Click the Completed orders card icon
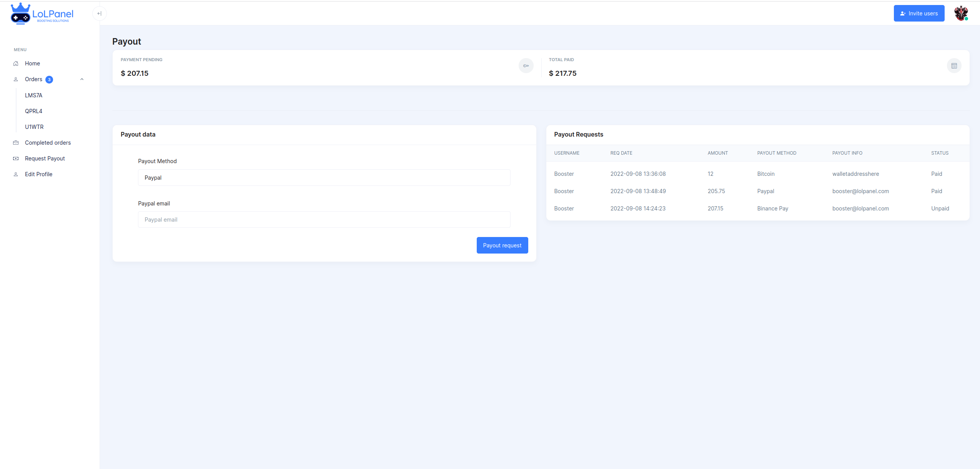The image size is (980, 469). click(x=16, y=143)
